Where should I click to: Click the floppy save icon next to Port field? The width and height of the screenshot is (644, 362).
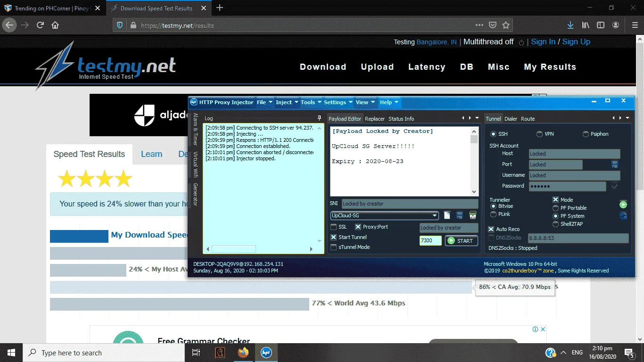(x=615, y=164)
